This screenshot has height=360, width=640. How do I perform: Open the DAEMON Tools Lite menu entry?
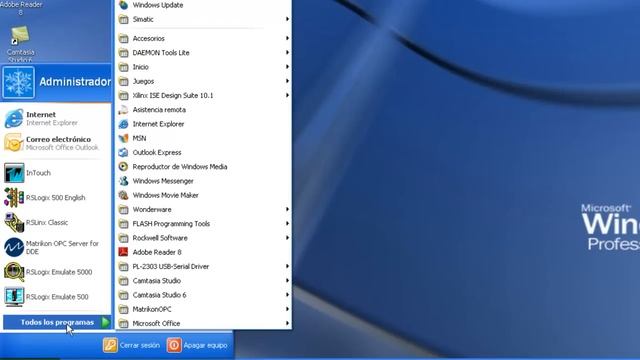[203, 53]
